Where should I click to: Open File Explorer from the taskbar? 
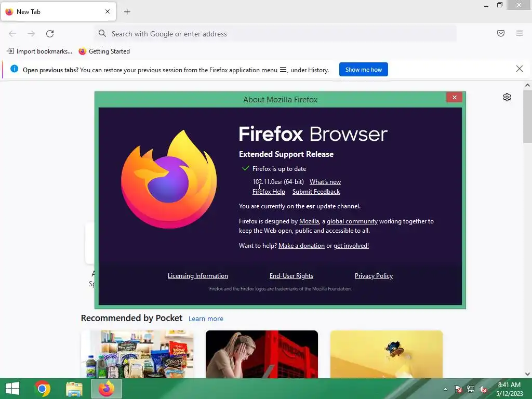74,389
